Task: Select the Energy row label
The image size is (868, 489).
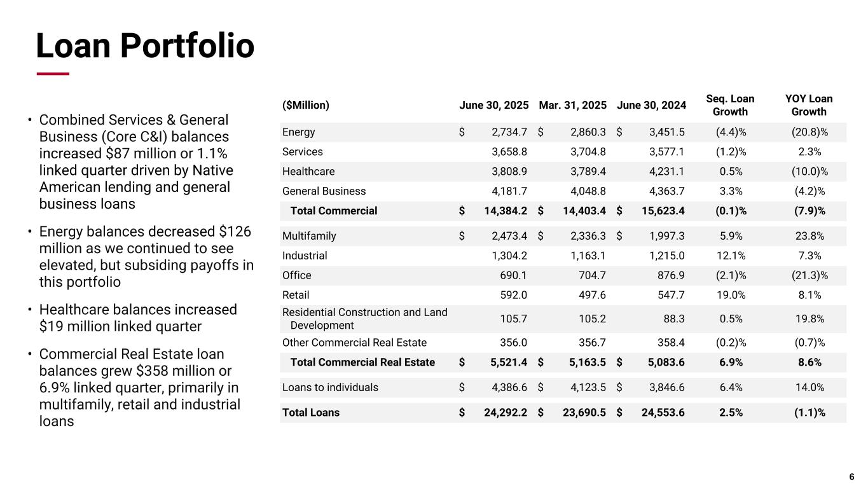Action: (x=299, y=132)
